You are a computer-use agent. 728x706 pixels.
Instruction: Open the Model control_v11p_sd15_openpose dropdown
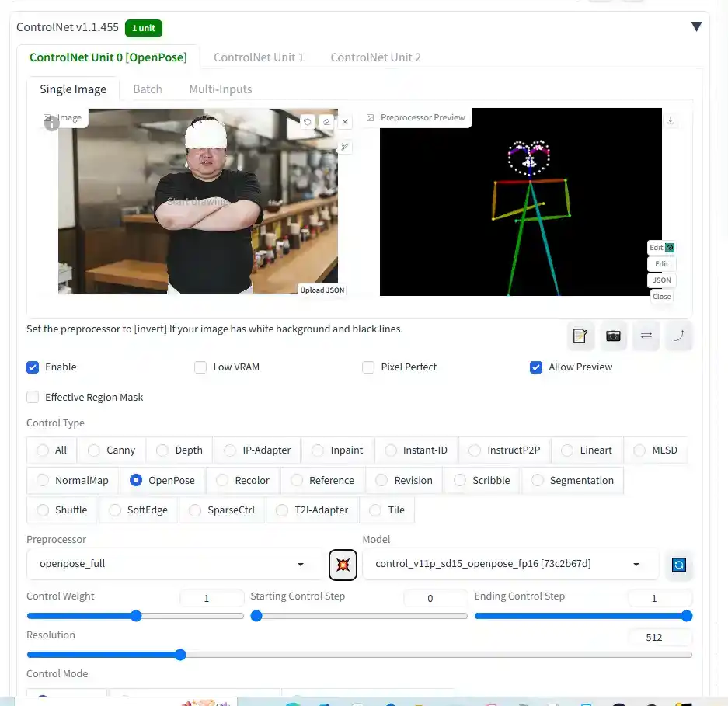tap(510, 564)
